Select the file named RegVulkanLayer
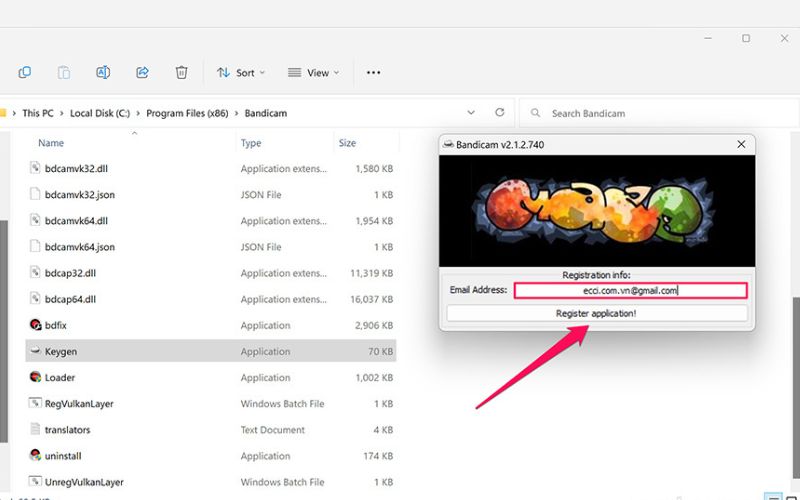The image size is (800, 500). point(211,403)
